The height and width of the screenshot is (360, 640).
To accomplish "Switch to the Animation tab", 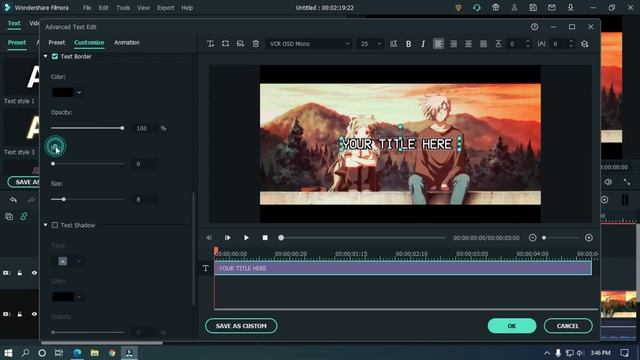I will click(x=127, y=42).
